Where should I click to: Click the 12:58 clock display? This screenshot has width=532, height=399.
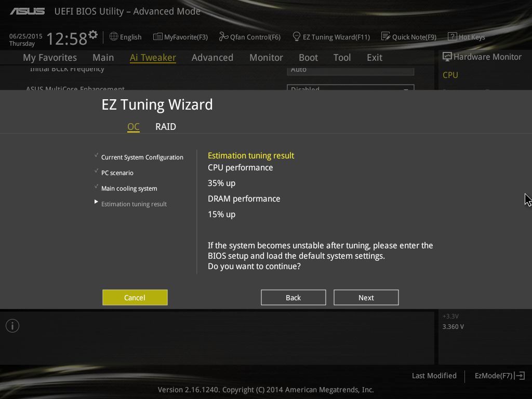pyautogui.click(x=67, y=38)
